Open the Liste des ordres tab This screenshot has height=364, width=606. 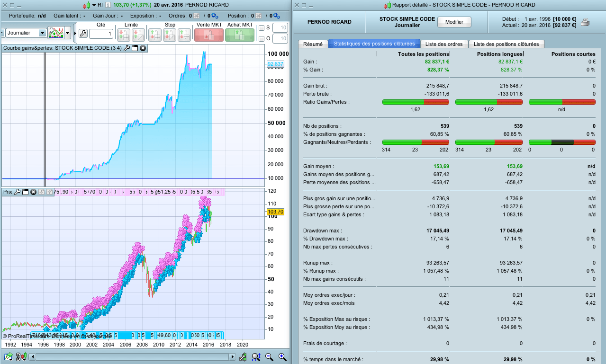(x=443, y=44)
